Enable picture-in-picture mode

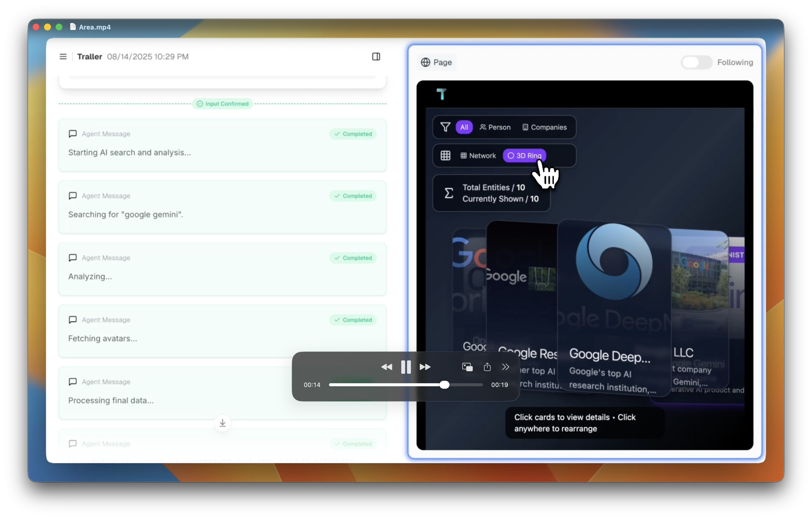pyautogui.click(x=467, y=367)
